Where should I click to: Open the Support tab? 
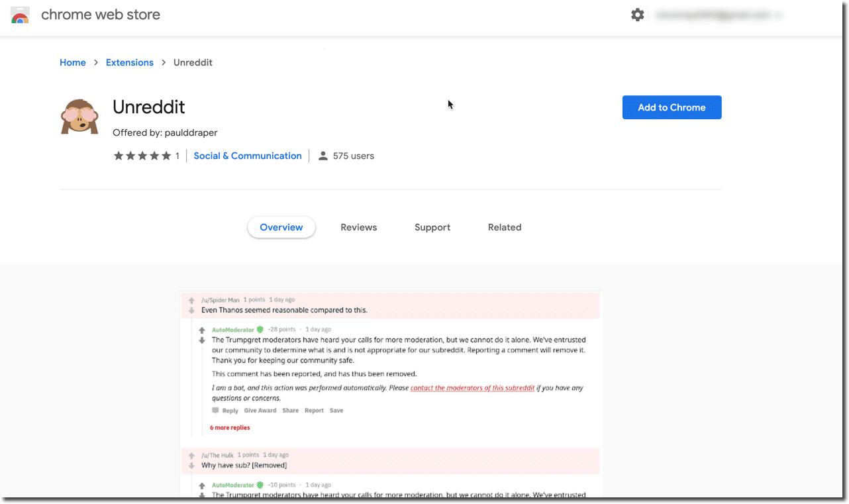(432, 227)
